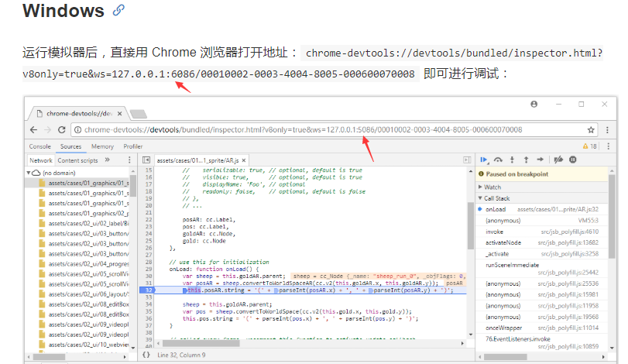Open assets/cases/02_ui/04_progres folder
Image resolution: width=628 pixels, height=364 pixels.
[x=84, y=264]
